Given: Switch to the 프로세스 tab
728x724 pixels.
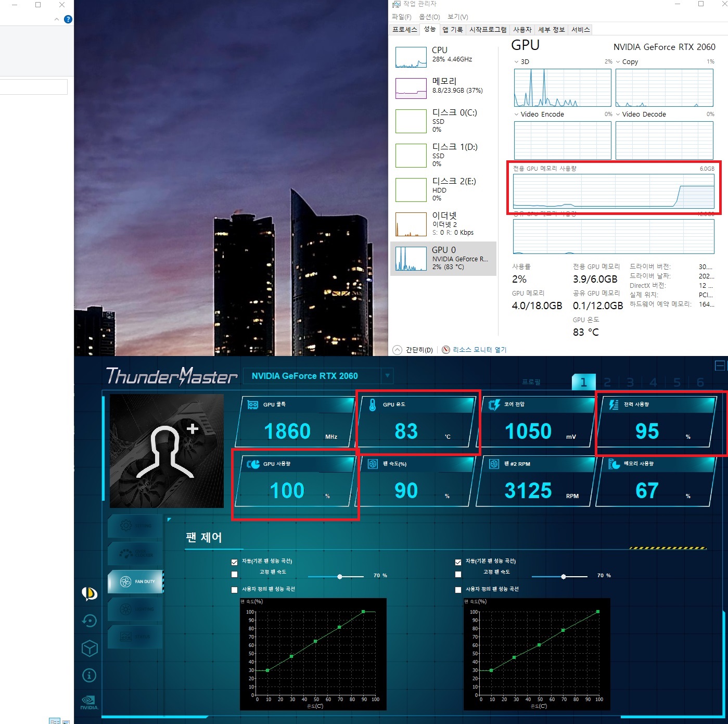Looking at the screenshot, I should click(405, 30).
